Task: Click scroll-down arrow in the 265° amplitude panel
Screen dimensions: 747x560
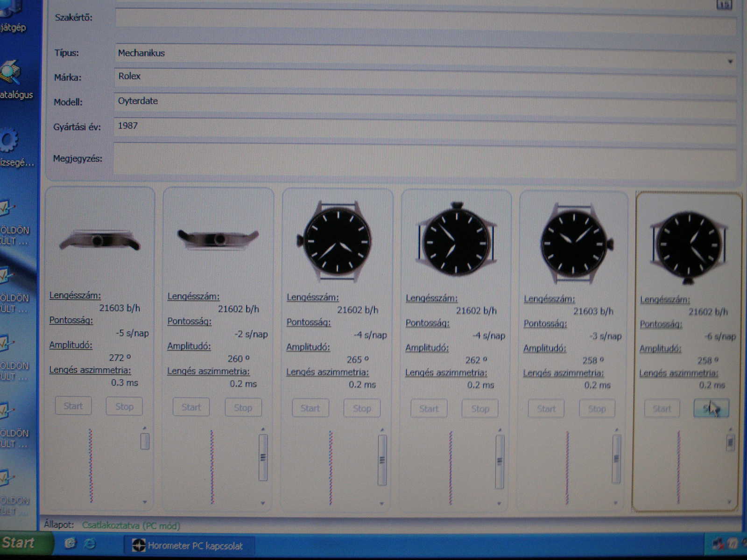Action: [382, 504]
